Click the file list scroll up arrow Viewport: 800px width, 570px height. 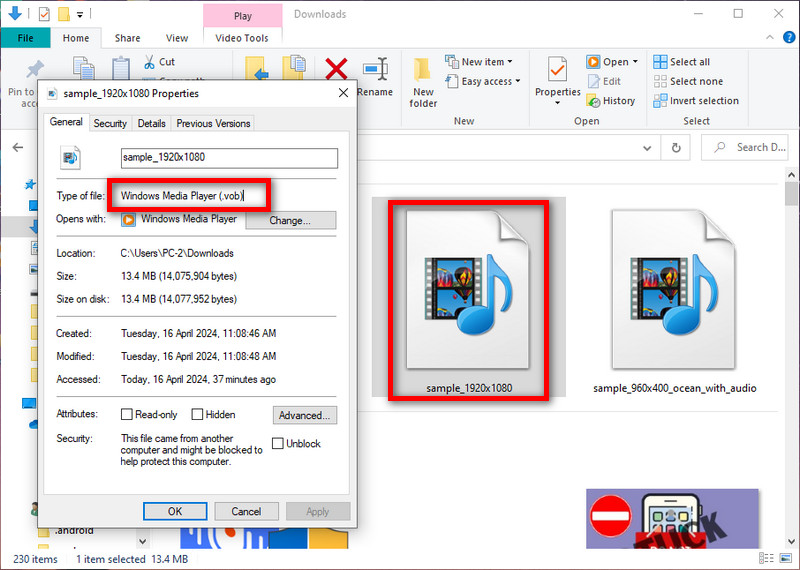click(x=791, y=175)
